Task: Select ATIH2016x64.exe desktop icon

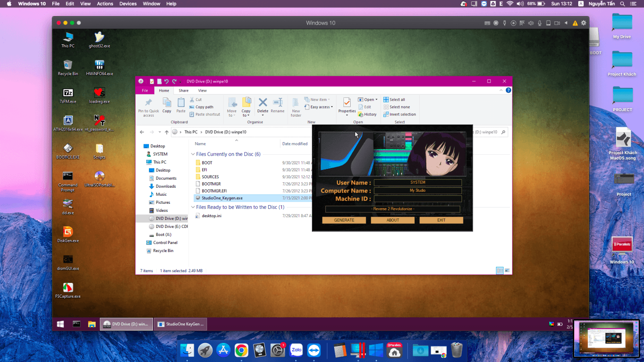Action: click(x=68, y=123)
